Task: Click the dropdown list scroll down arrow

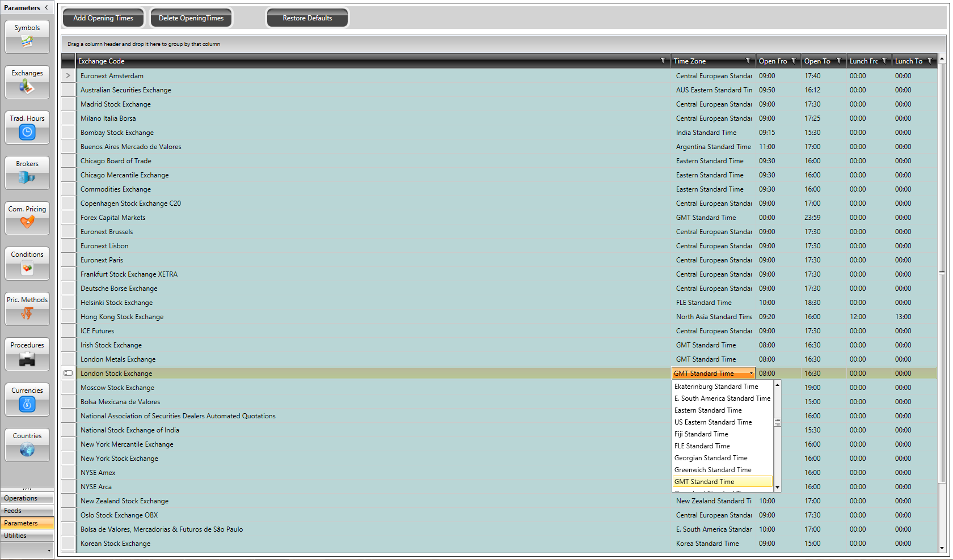Action: (778, 487)
